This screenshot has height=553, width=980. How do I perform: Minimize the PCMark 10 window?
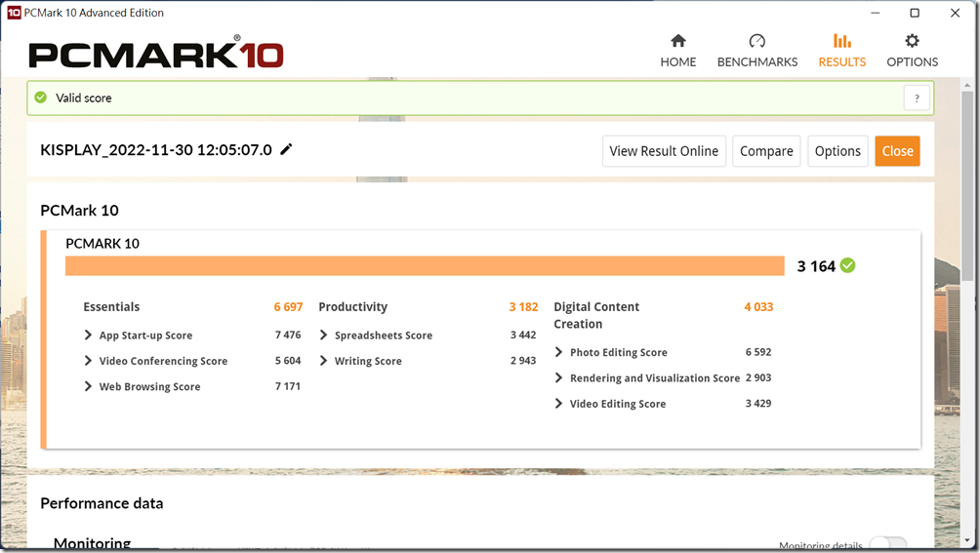875,13
